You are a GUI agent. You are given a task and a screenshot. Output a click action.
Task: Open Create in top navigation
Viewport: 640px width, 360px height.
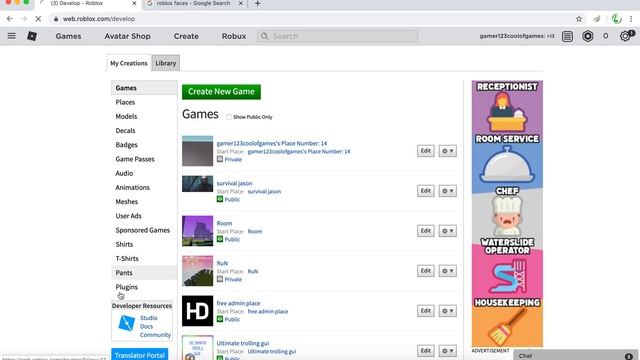186,36
